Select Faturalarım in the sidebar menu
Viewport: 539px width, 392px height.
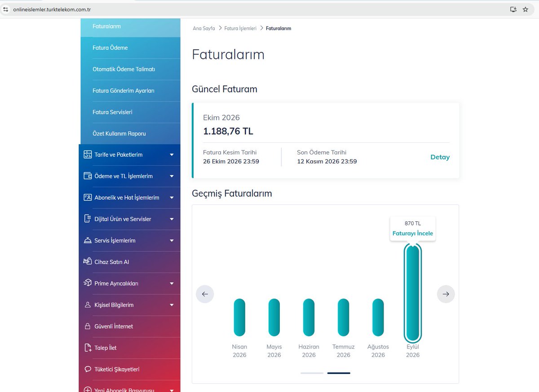[x=130, y=26]
